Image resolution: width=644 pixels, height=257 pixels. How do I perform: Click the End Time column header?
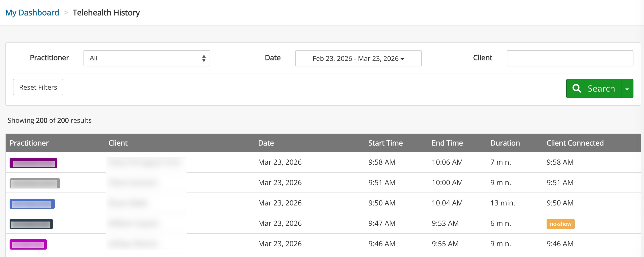447,143
